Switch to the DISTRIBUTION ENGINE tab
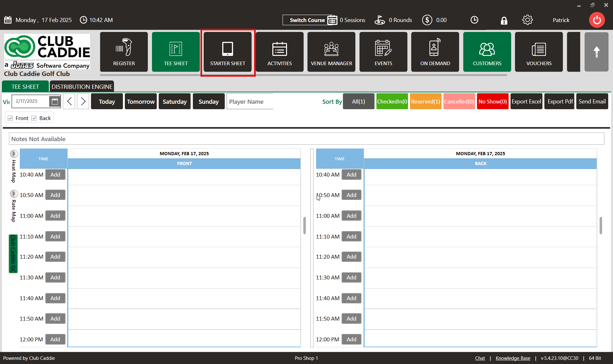Image resolution: width=613 pixels, height=364 pixels. pos(82,87)
